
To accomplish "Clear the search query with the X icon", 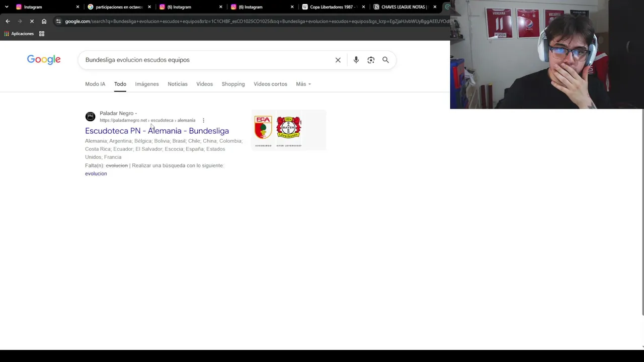I will click(338, 60).
